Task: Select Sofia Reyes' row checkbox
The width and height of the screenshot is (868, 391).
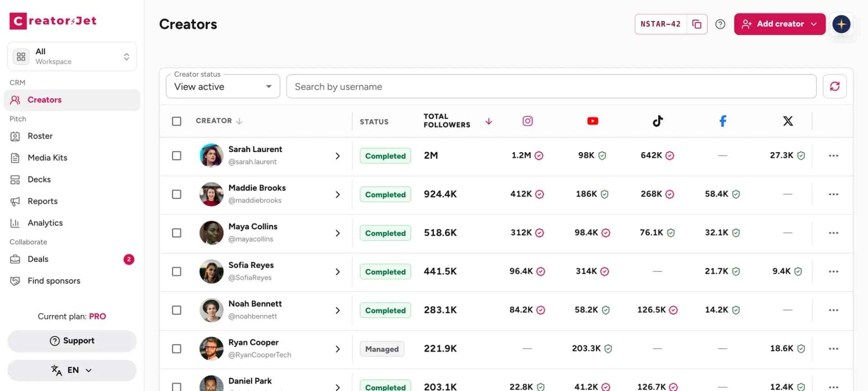Action: pos(177,272)
